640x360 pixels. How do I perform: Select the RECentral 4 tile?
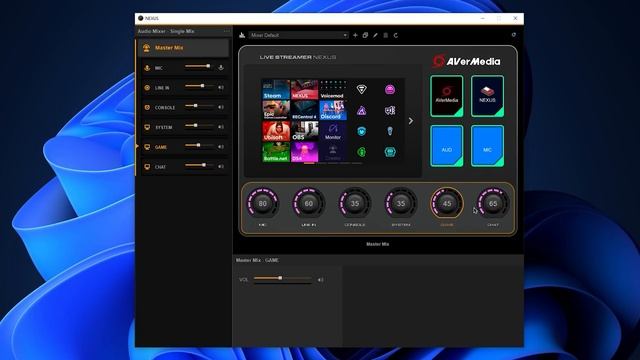[x=304, y=110]
